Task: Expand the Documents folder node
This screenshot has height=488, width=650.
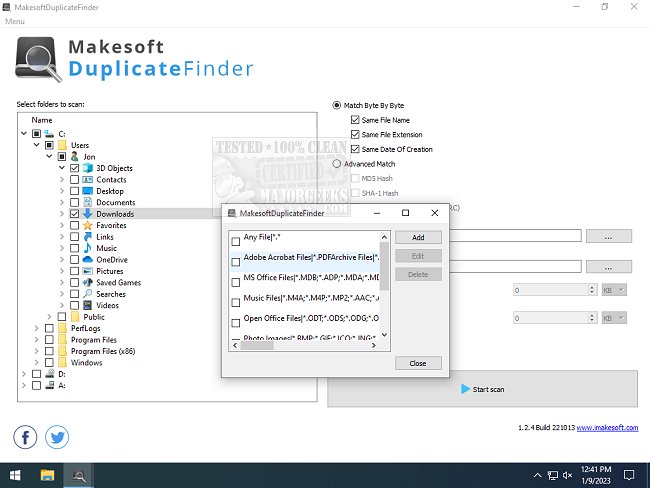Action: pyautogui.click(x=62, y=202)
